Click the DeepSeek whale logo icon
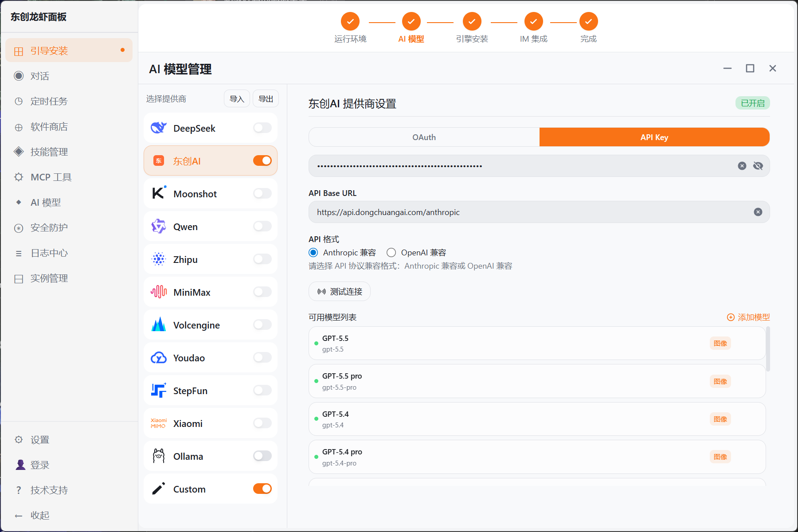Image resolution: width=798 pixels, height=532 pixels. [x=158, y=128]
